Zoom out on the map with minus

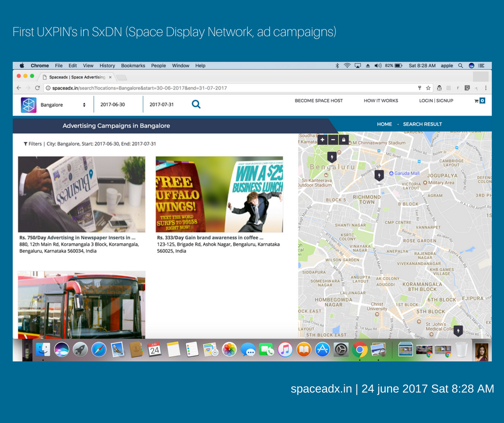[x=333, y=140]
